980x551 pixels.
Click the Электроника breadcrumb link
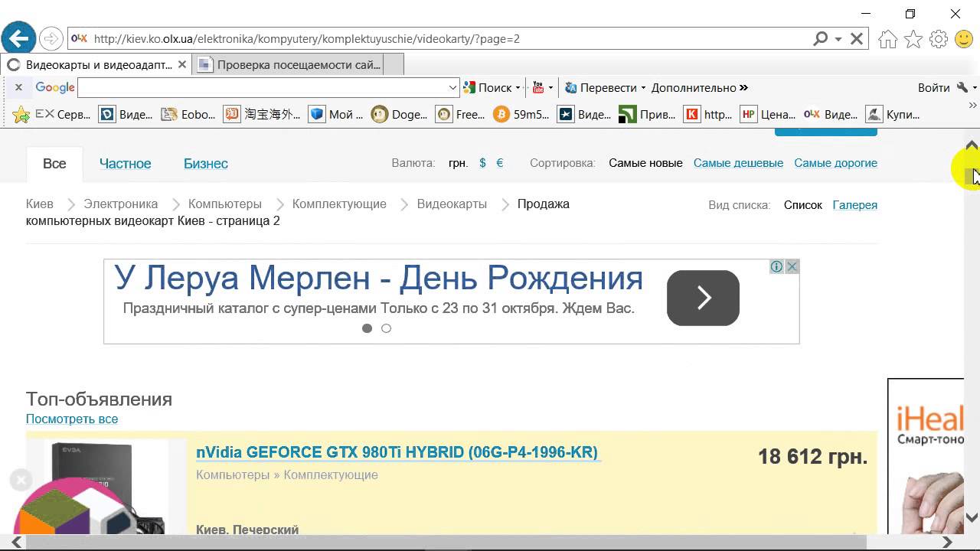[121, 204]
